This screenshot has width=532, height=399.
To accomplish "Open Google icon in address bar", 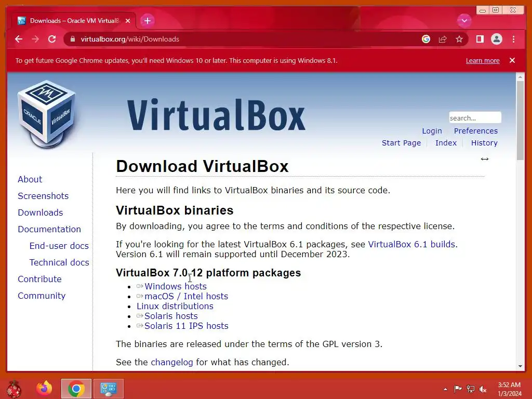I will pyautogui.click(x=426, y=39).
